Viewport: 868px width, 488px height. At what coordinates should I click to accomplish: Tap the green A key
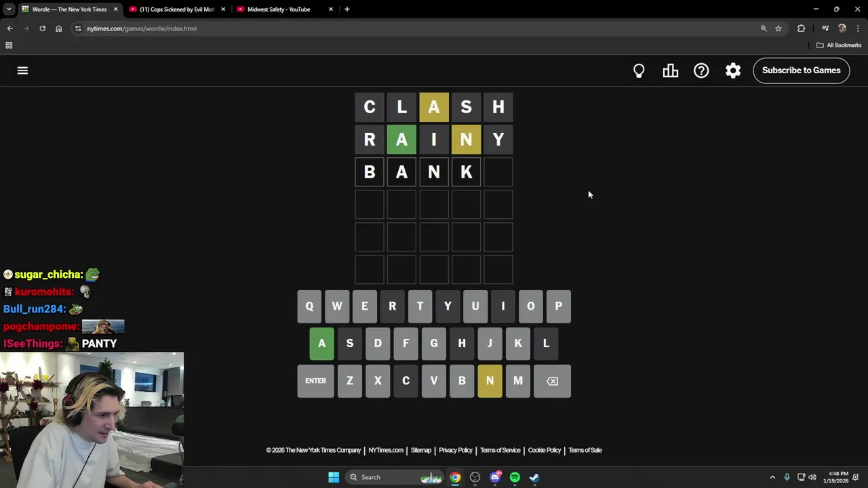point(322,344)
